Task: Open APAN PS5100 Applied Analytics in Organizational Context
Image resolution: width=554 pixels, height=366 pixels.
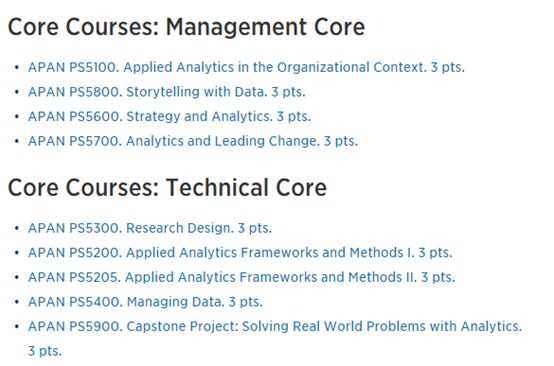Action: coord(246,67)
